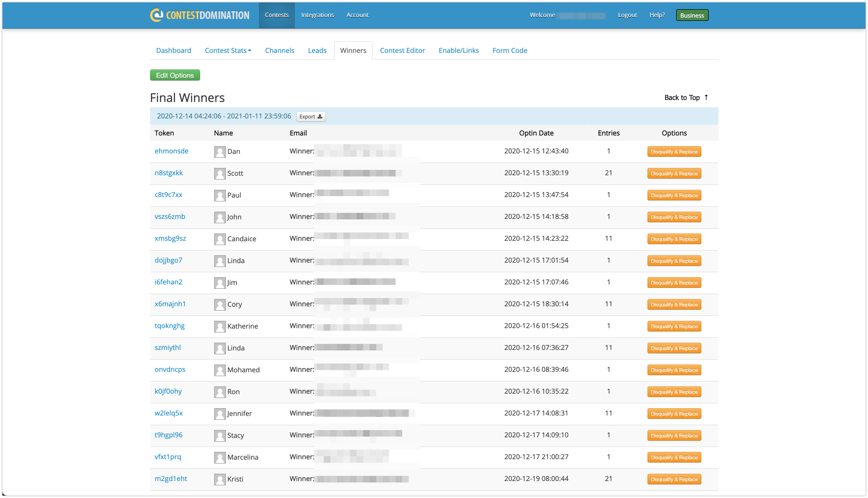
Task: Click Katherine's avatar placeholder icon
Action: (x=220, y=326)
